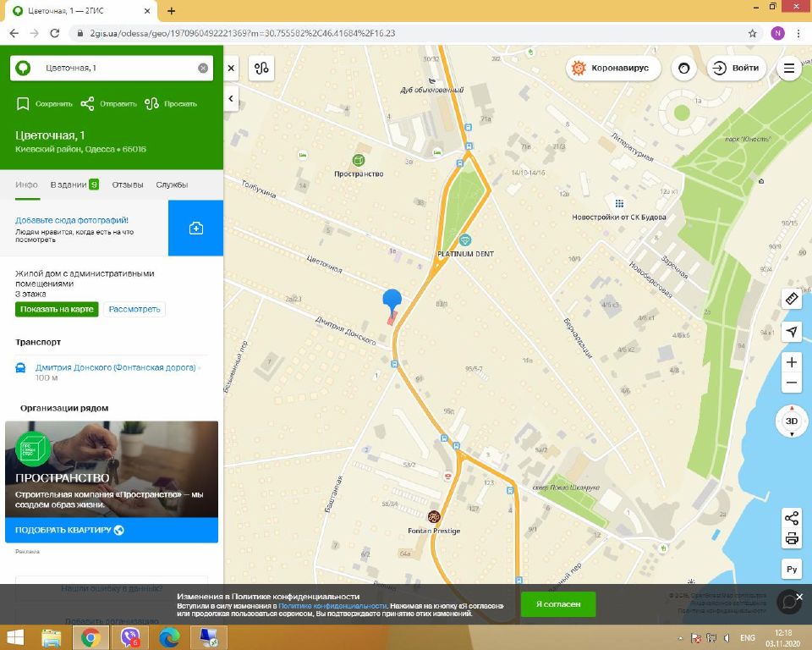Dismiss the privacy banner with the X
Image resolution: width=812 pixels, height=650 pixels.
pyautogui.click(x=799, y=598)
